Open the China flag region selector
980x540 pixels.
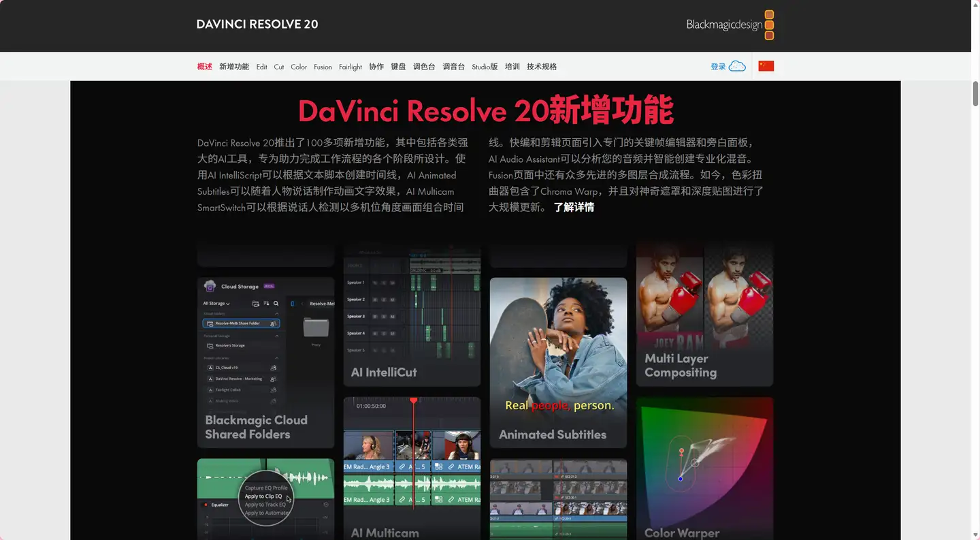766,66
